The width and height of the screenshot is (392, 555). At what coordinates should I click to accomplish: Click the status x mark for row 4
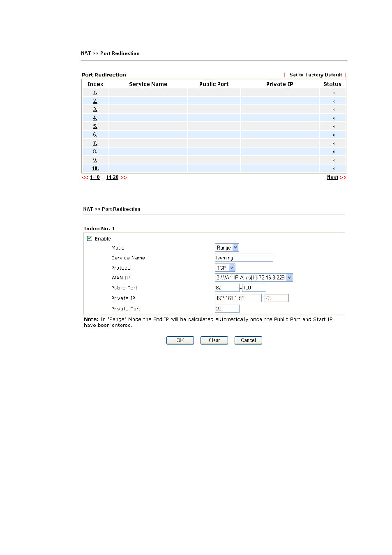point(333,118)
